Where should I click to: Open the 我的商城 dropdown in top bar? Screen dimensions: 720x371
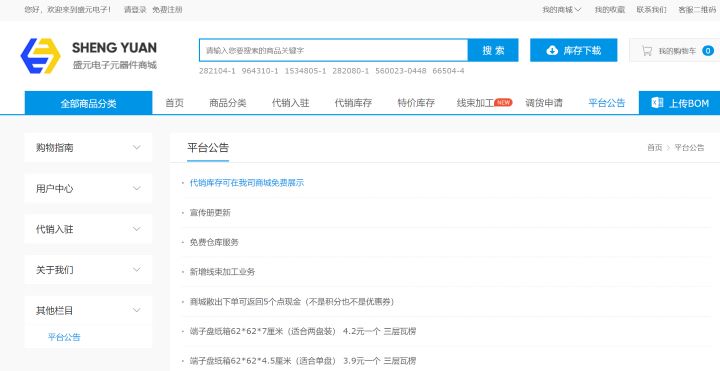tap(561, 10)
